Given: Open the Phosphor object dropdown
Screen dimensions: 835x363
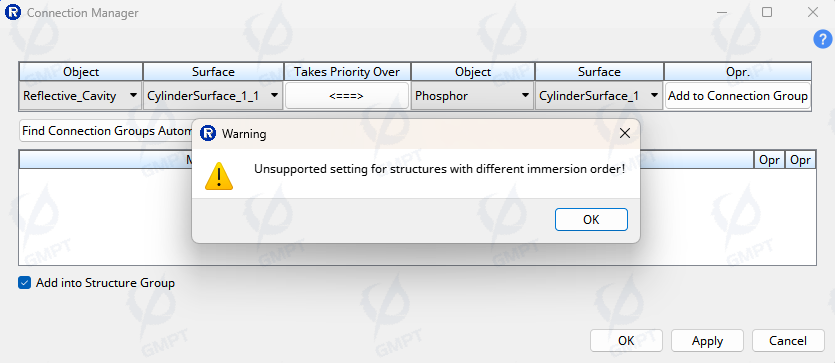Looking at the screenshot, I should (472, 96).
